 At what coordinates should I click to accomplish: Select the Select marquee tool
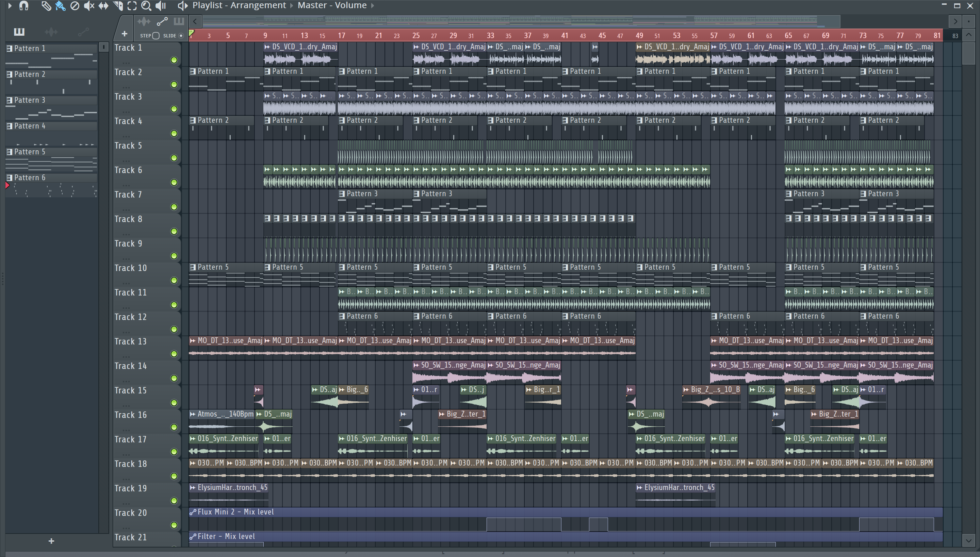pyautogui.click(x=132, y=6)
